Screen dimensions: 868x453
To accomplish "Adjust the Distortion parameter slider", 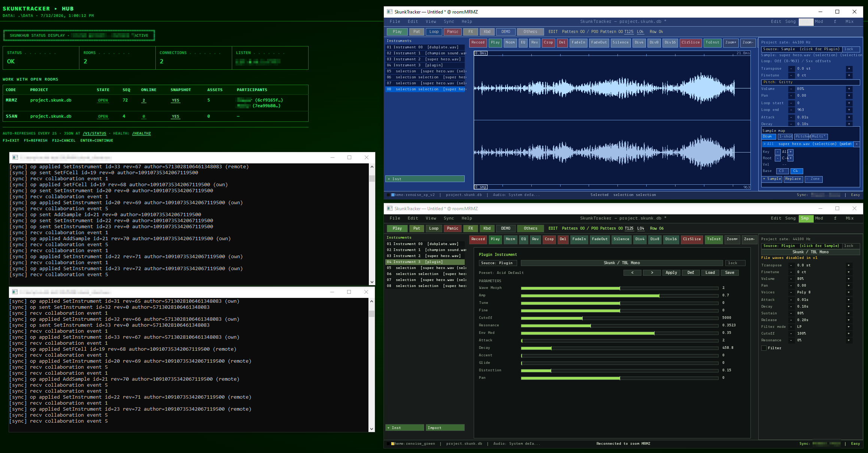I will click(619, 371).
